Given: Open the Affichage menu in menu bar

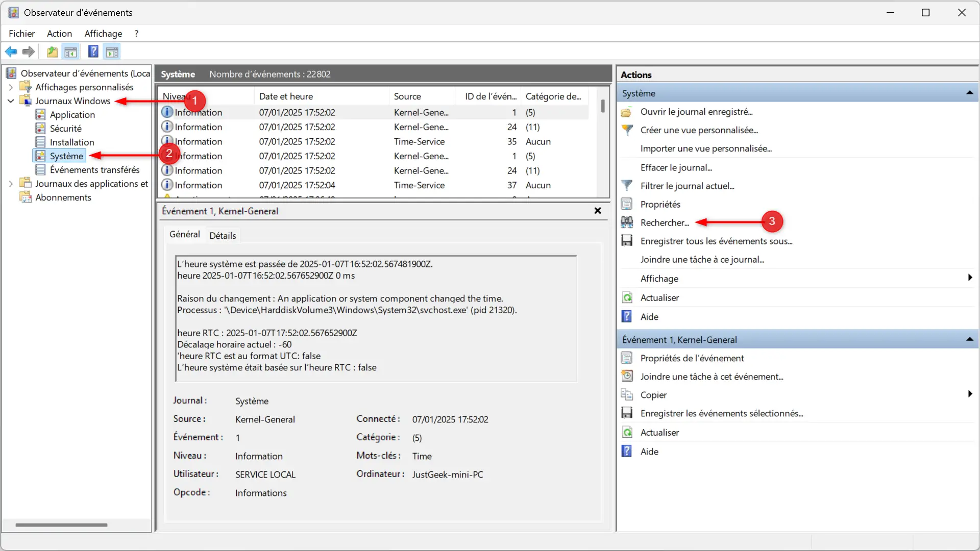Looking at the screenshot, I should pos(103,33).
